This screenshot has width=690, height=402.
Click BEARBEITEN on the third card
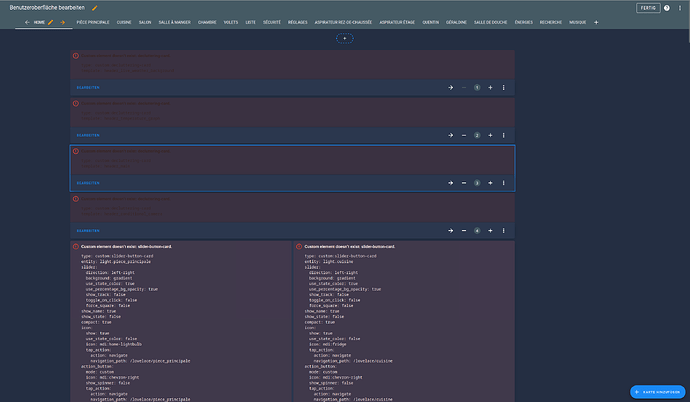pos(88,183)
